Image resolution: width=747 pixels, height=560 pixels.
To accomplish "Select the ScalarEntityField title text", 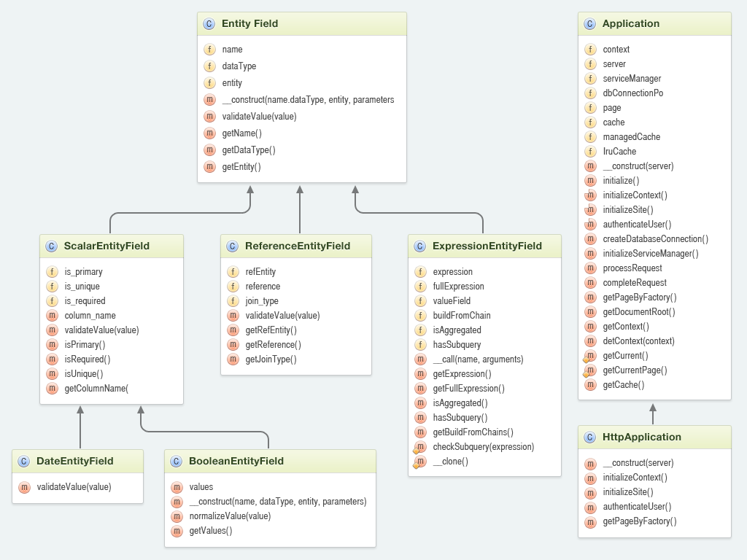I will tap(107, 246).
